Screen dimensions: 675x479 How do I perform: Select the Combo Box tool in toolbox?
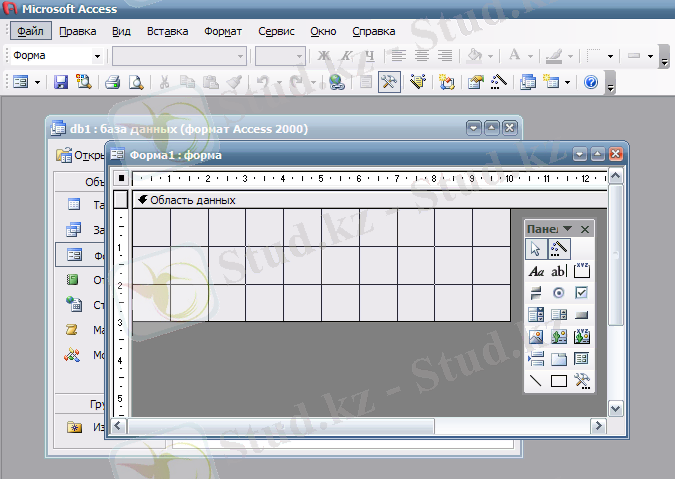tap(536, 315)
